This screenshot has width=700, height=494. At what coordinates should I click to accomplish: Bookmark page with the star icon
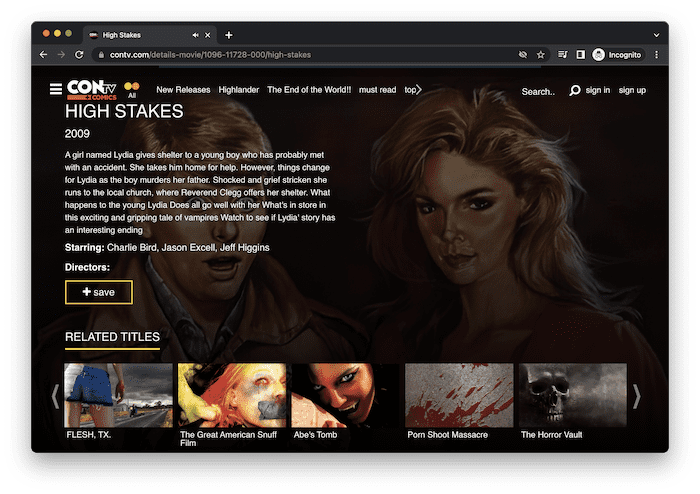pos(541,54)
